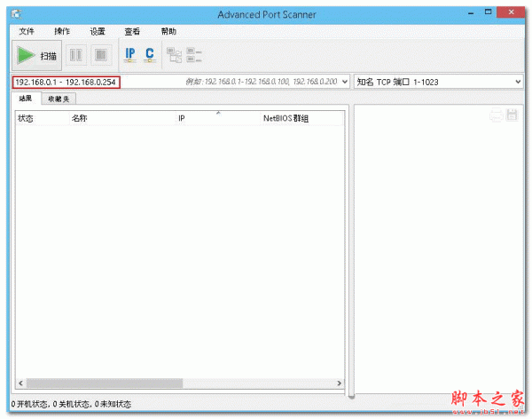Screen dimensions: 532x419
Task: Click the blue IP toolbar icon
Action: 130,55
